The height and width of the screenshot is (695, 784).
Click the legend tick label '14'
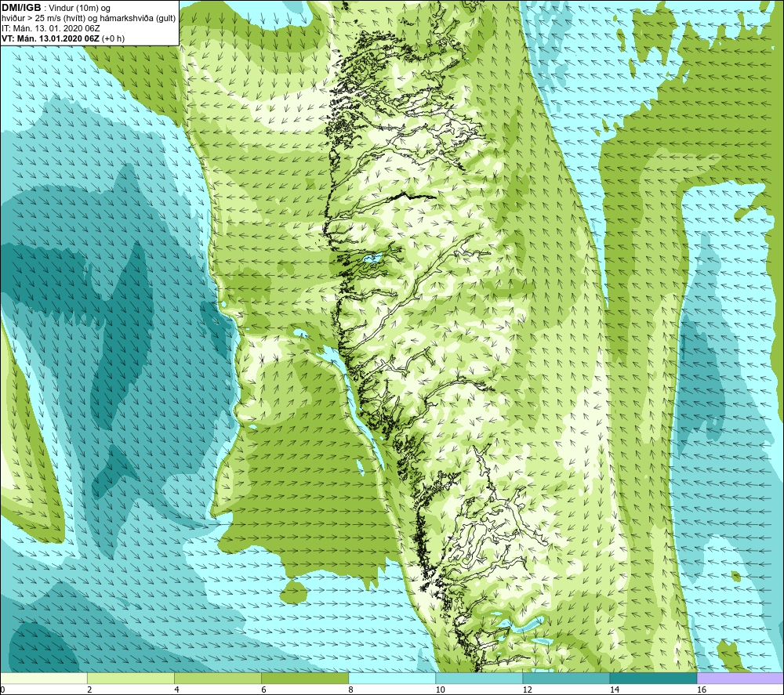[614, 690]
